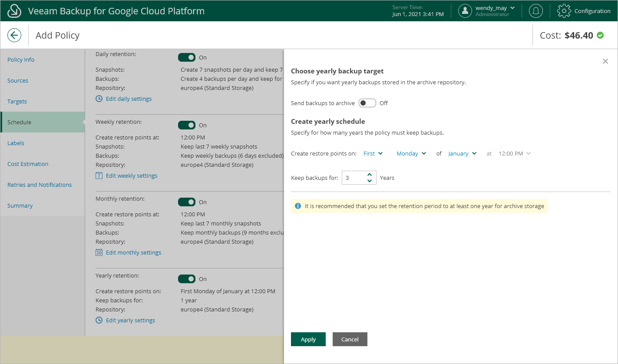Open the 12:00 PM time dropdown

tap(515, 153)
